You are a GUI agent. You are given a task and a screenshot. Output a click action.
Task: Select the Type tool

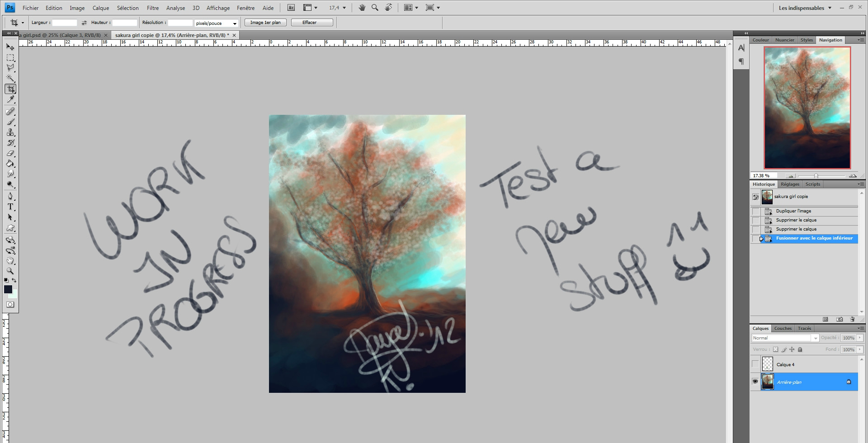point(10,207)
